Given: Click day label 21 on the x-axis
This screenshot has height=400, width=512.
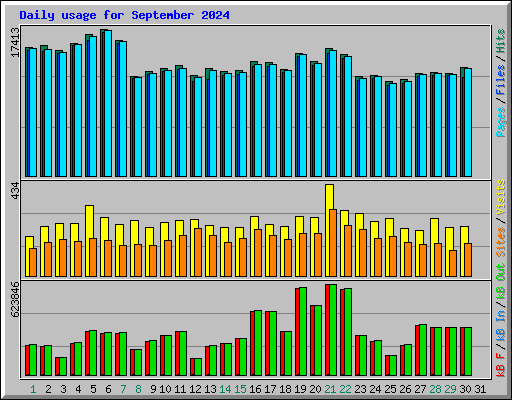Looking at the screenshot, I should [330, 389].
